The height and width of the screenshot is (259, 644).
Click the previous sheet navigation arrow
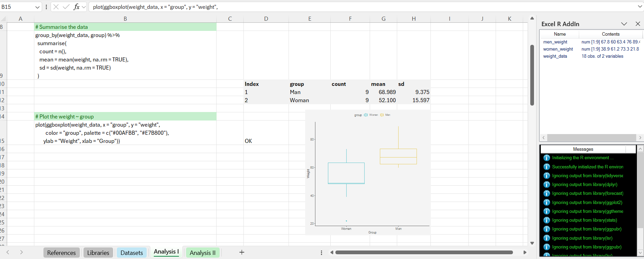coord(8,252)
